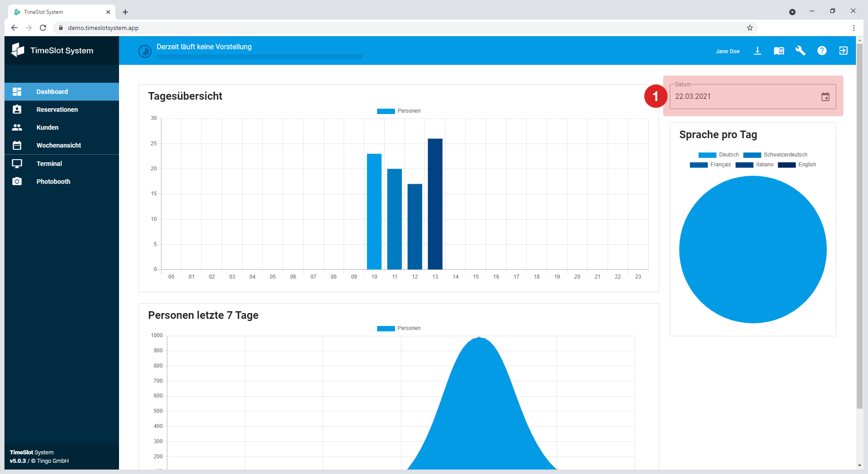This screenshot has height=474, width=868.
Task: Click the Photobooth camera icon
Action: (17, 181)
